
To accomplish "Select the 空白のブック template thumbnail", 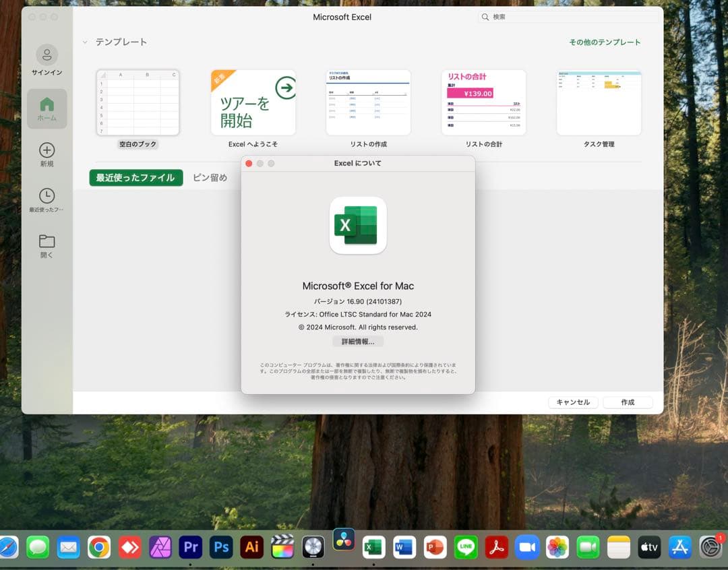I will click(138, 102).
